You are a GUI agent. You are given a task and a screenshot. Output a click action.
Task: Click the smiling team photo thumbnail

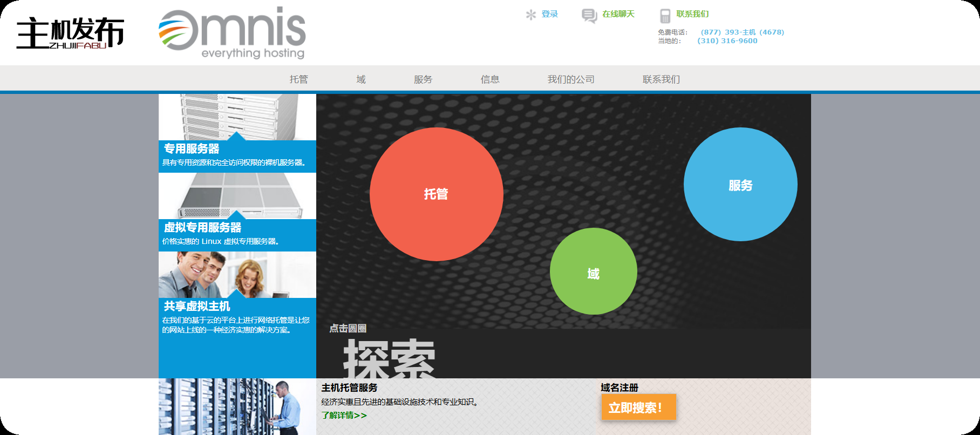coord(237,275)
